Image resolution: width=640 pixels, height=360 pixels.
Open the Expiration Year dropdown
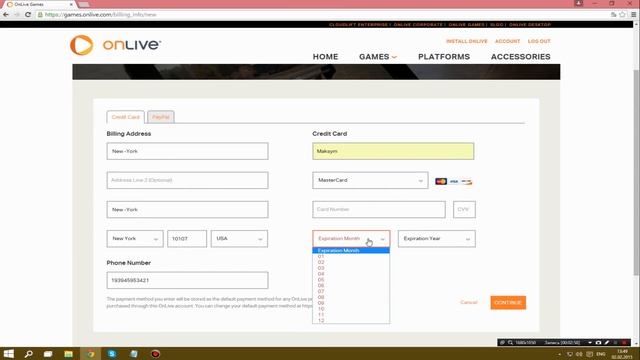point(437,239)
